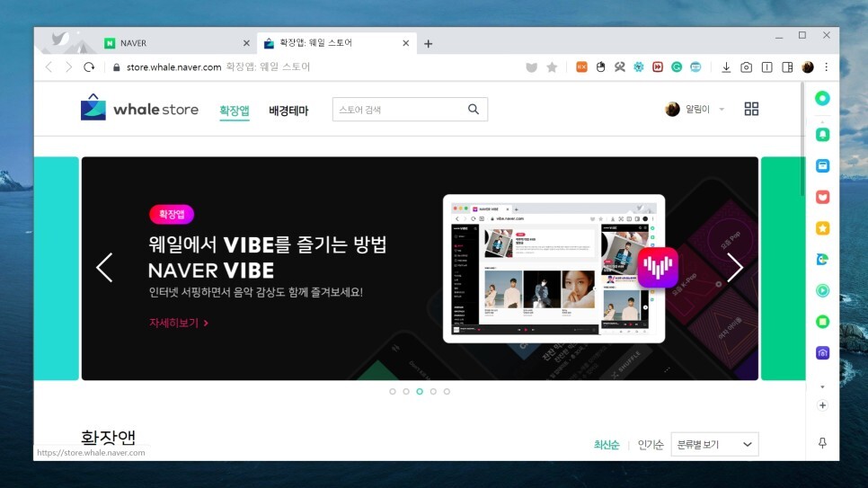Pin the sidebar with the pin icon
868x488 pixels.
pyautogui.click(x=822, y=442)
